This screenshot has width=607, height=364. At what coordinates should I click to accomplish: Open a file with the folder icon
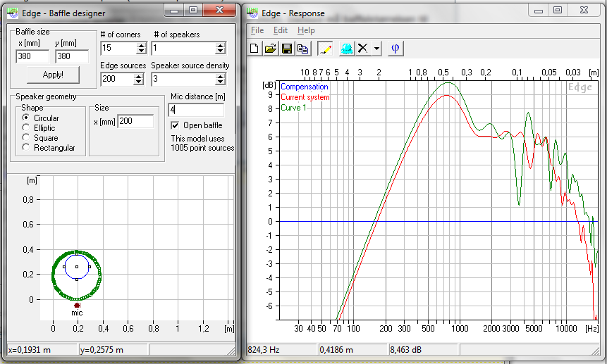click(271, 49)
